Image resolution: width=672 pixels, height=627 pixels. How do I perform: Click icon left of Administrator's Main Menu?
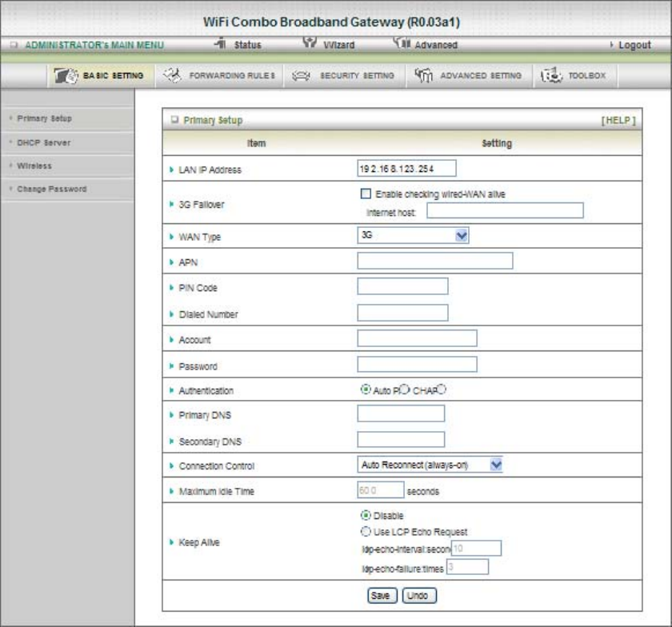[x=14, y=45]
